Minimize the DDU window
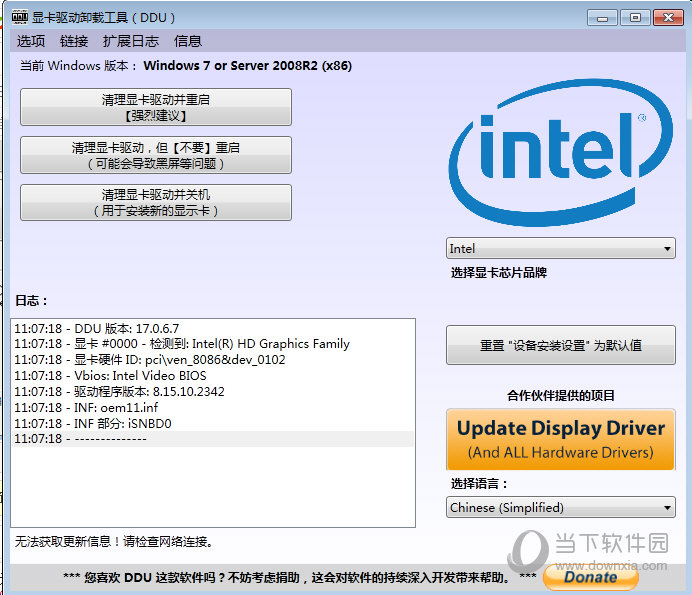The height and width of the screenshot is (595, 692). [602, 17]
